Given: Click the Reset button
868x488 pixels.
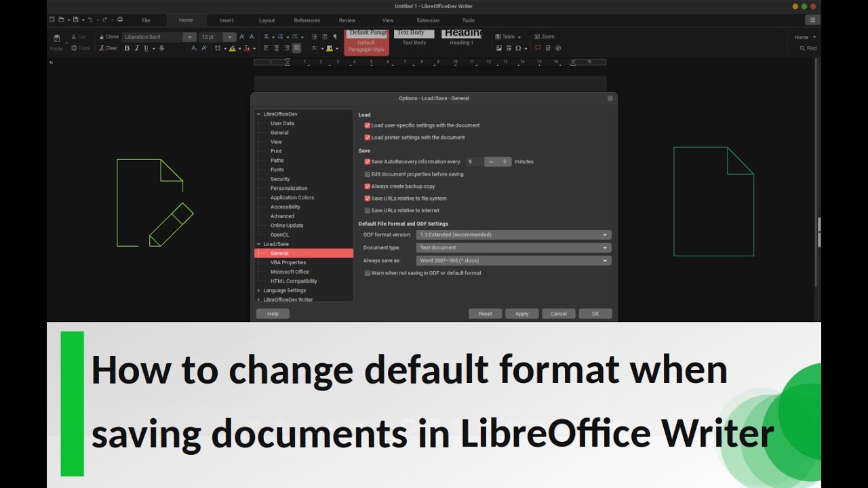Looking at the screenshot, I should coord(486,314).
